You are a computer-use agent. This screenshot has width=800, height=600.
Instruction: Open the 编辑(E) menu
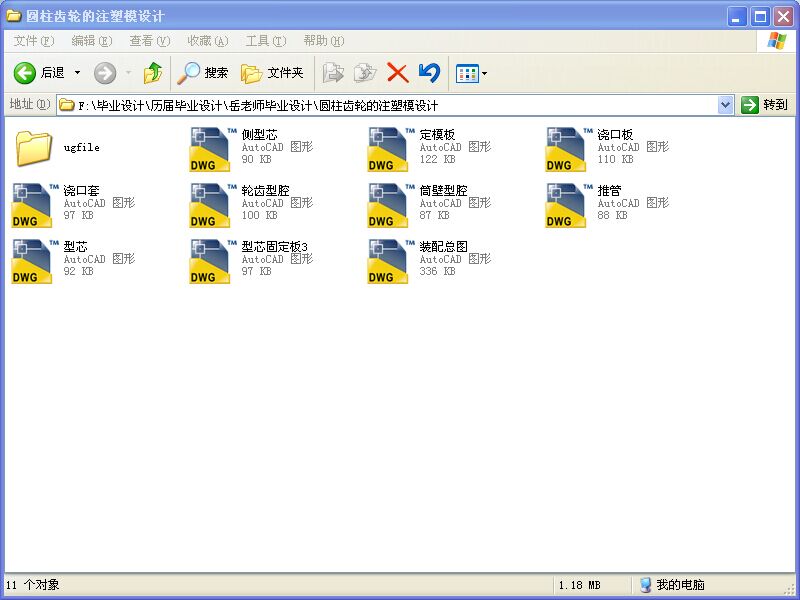tap(92, 41)
